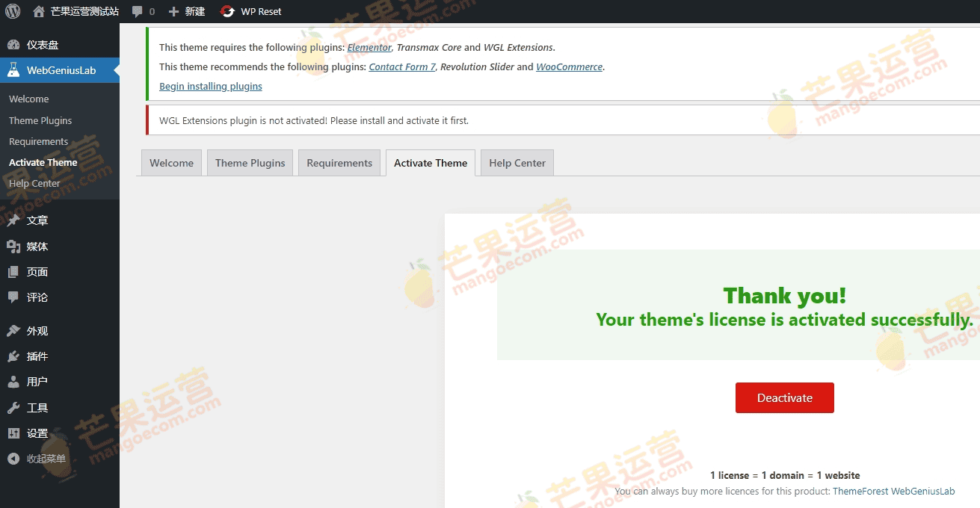980x508 pixels.
Task: Click the 文章 pushpin icon
Action: coord(13,220)
